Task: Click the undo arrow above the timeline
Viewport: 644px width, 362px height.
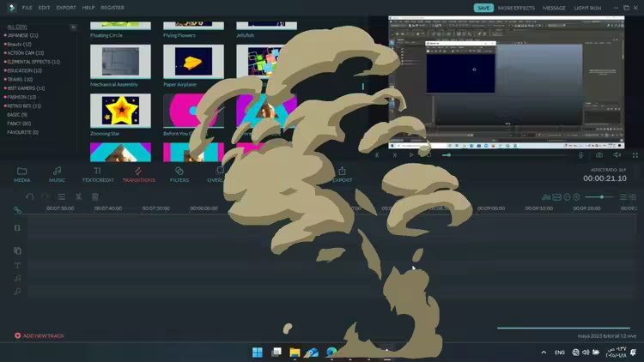Action: (x=29, y=196)
